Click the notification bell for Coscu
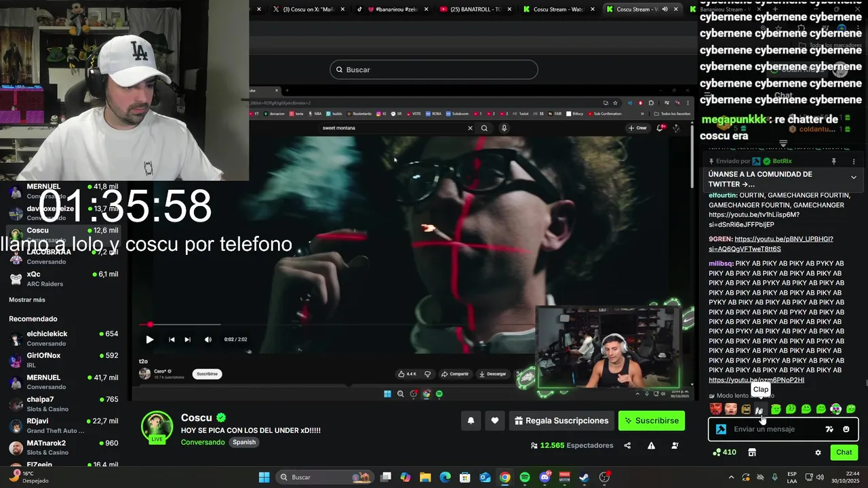The height and width of the screenshot is (488, 868). click(x=471, y=421)
